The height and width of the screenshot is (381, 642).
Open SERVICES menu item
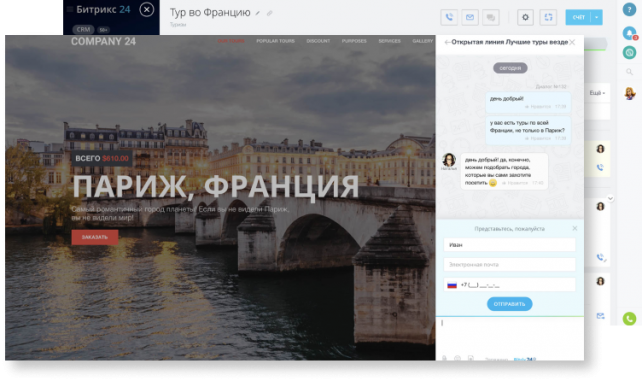click(x=389, y=41)
